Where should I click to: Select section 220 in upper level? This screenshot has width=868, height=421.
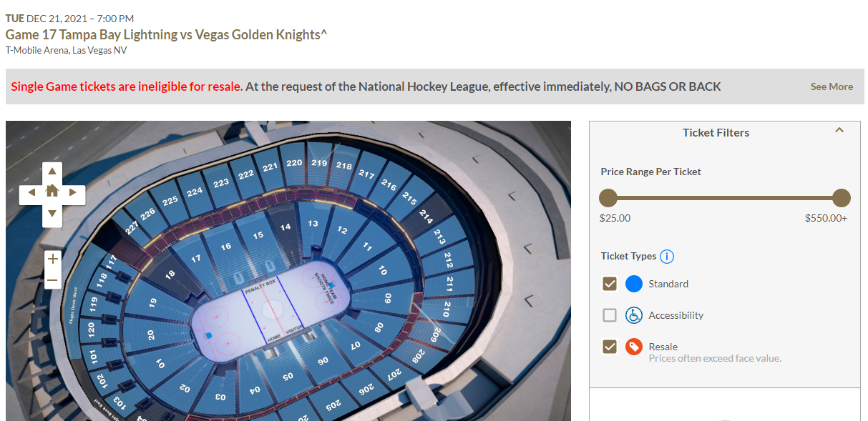pyautogui.click(x=294, y=163)
